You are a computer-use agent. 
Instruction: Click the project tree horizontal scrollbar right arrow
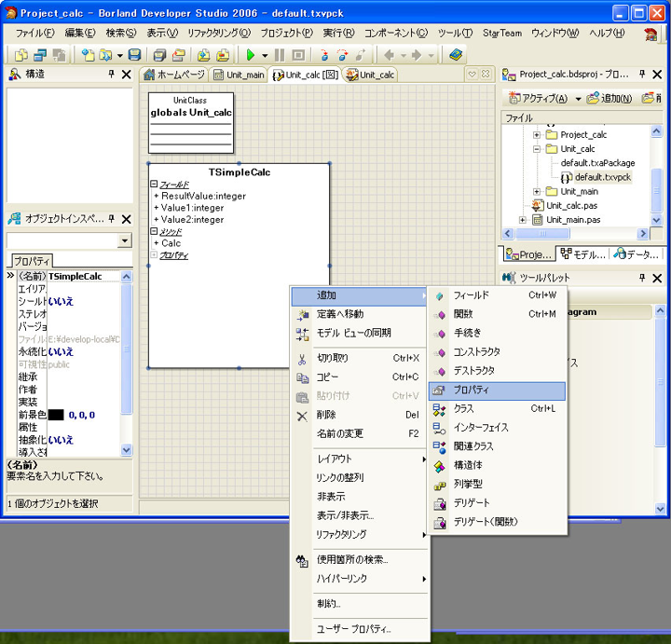(x=642, y=234)
